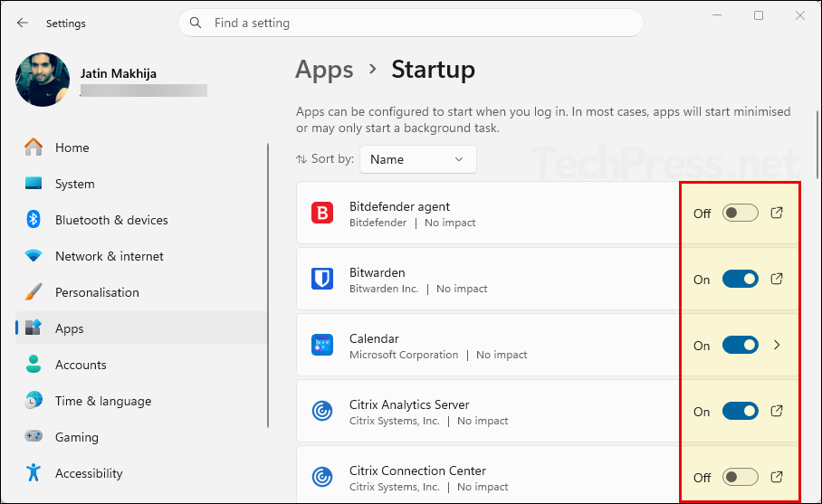Click the Citrix Analytics Server icon

coord(322,412)
